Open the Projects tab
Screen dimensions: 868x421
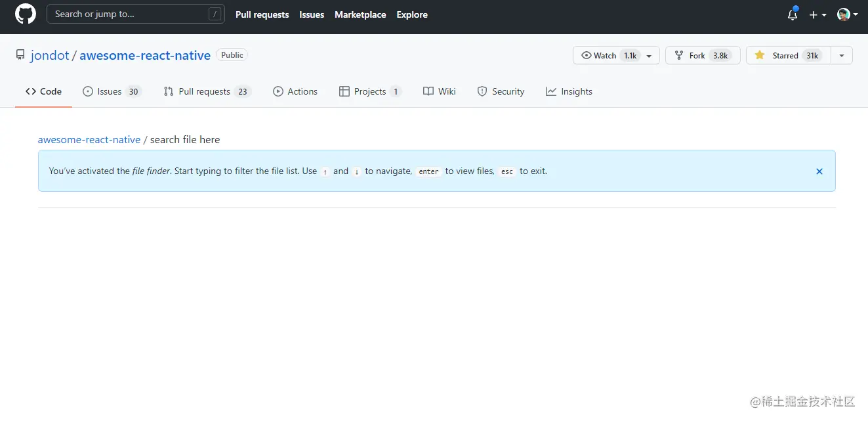pos(370,91)
